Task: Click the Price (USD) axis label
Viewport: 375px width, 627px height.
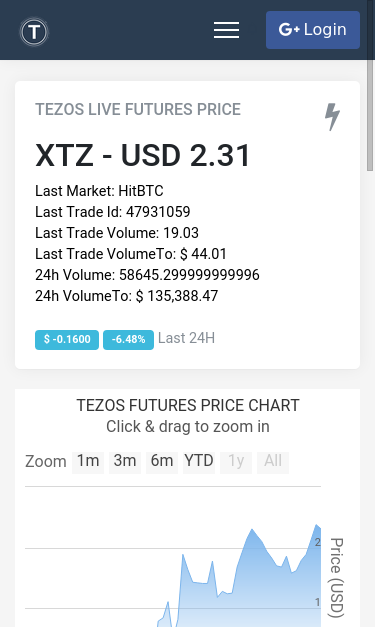Action: click(336, 577)
